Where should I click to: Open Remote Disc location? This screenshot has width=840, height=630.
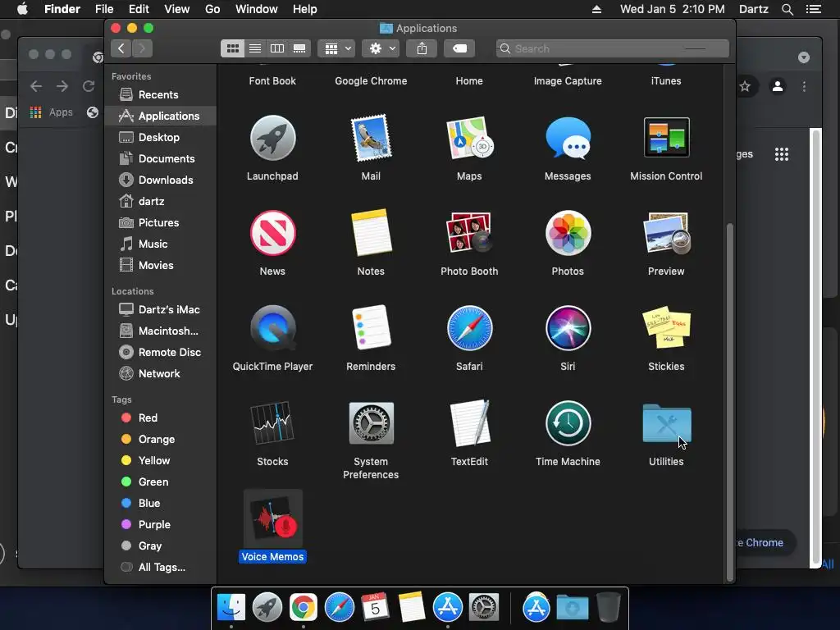pyautogui.click(x=161, y=352)
